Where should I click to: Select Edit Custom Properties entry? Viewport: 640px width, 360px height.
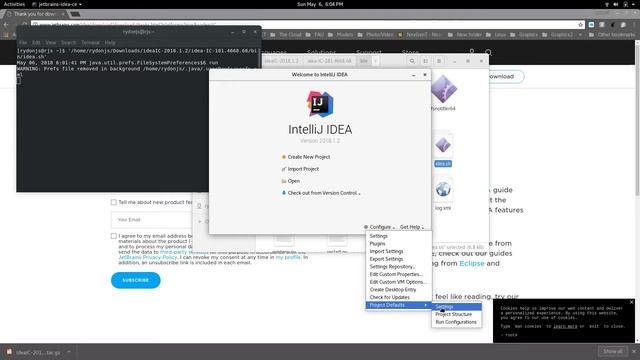point(396,274)
